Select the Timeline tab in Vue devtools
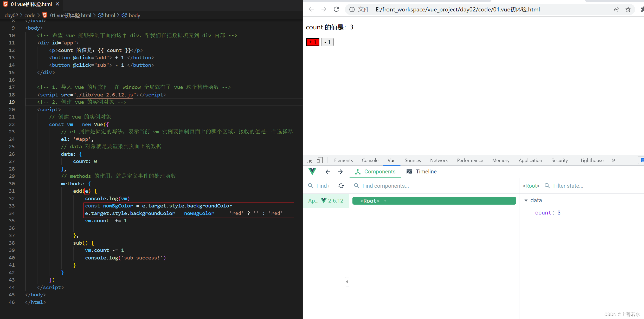The width and height of the screenshot is (644, 319). (x=426, y=172)
